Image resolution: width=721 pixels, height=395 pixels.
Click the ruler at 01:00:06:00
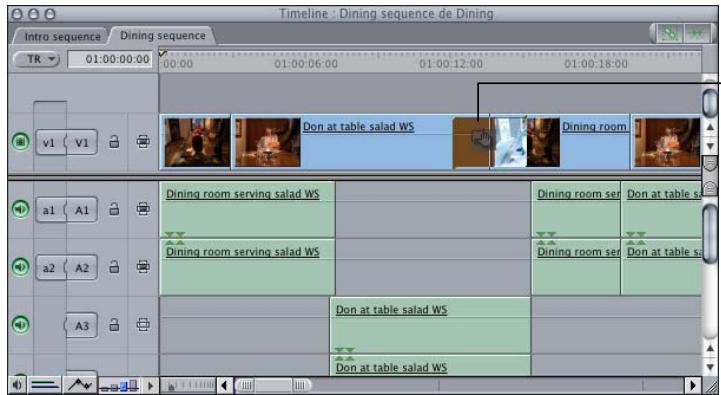[306, 64]
